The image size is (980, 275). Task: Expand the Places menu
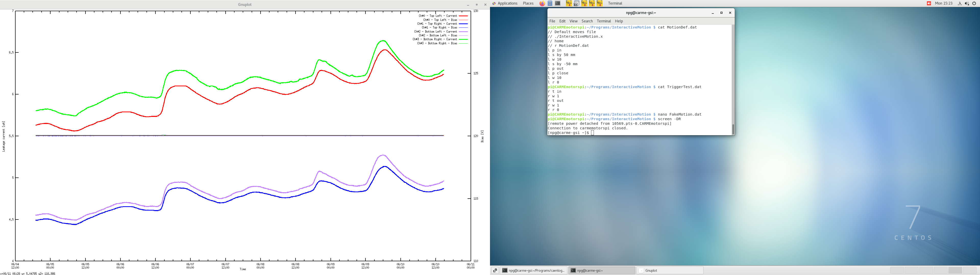(528, 3)
